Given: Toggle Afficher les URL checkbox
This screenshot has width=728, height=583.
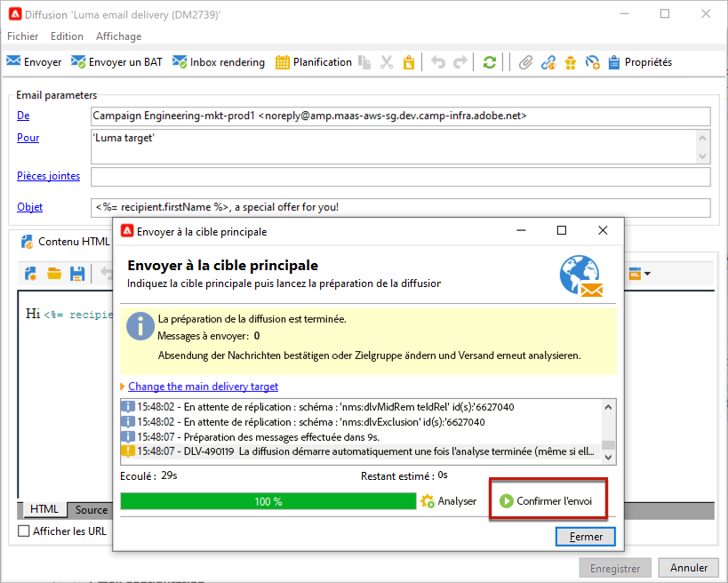Looking at the screenshot, I should point(24,531).
